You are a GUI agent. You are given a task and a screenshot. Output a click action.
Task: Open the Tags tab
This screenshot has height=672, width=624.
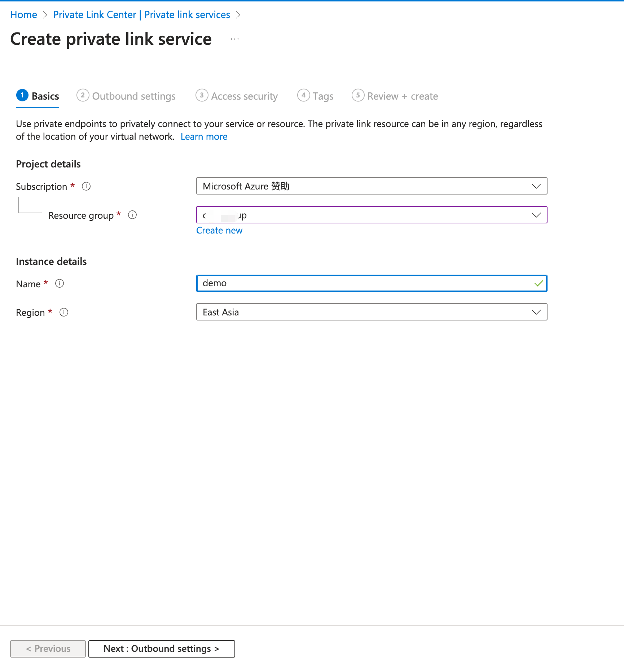323,96
